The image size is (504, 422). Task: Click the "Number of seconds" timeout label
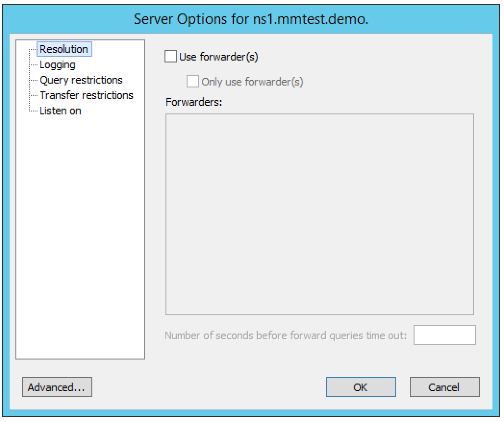(286, 335)
